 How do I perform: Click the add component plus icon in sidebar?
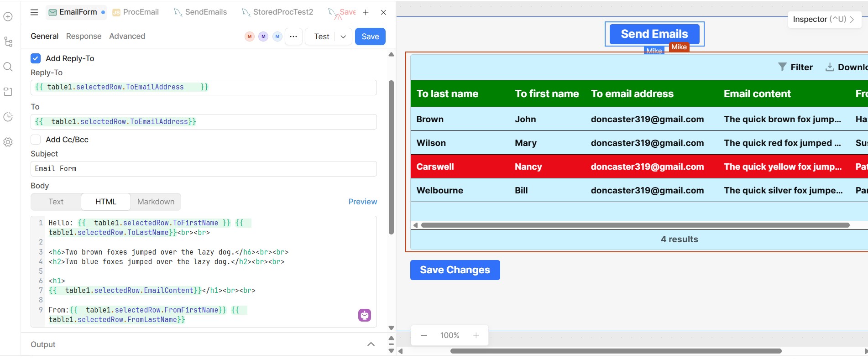(8, 17)
